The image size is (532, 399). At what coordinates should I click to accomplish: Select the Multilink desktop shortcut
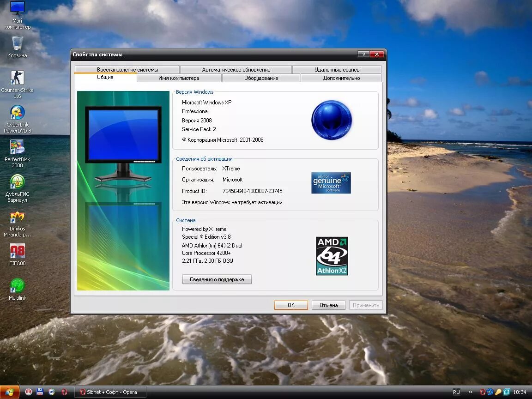[17, 290]
